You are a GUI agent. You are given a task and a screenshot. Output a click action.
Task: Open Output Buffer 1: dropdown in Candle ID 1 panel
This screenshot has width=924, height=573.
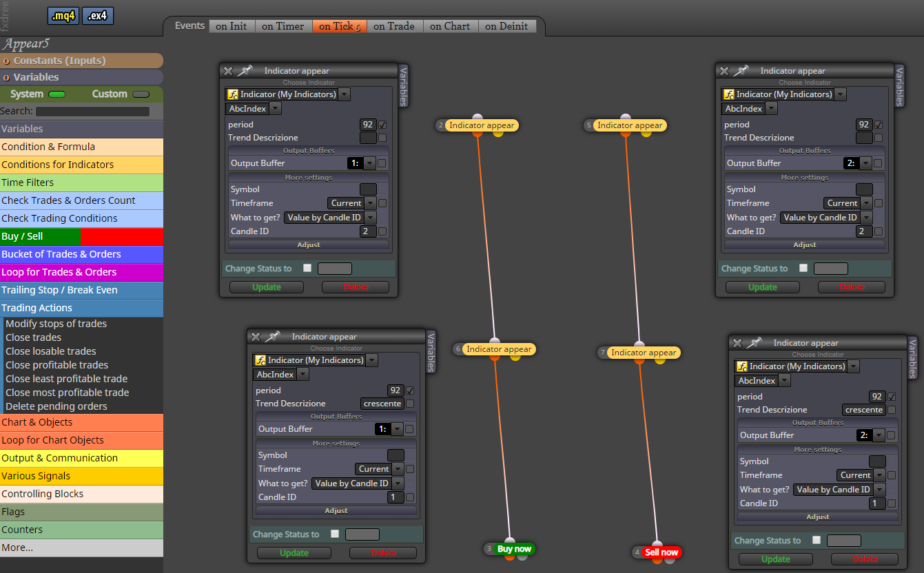[x=397, y=429]
